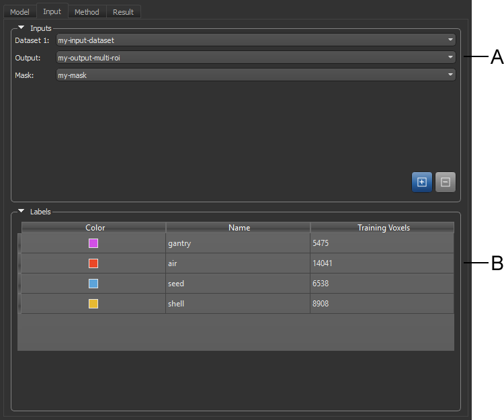Click the Training Voxels column header
Screen dimensions: 504x420
(382, 228)
